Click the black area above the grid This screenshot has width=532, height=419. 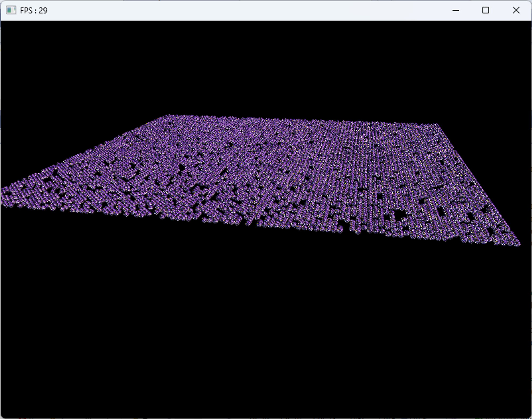[266, 66]
